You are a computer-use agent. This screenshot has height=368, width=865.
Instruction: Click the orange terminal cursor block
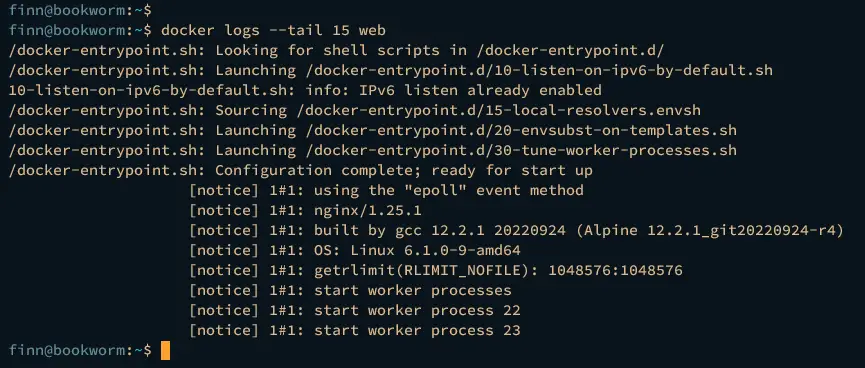pos(165,350)
